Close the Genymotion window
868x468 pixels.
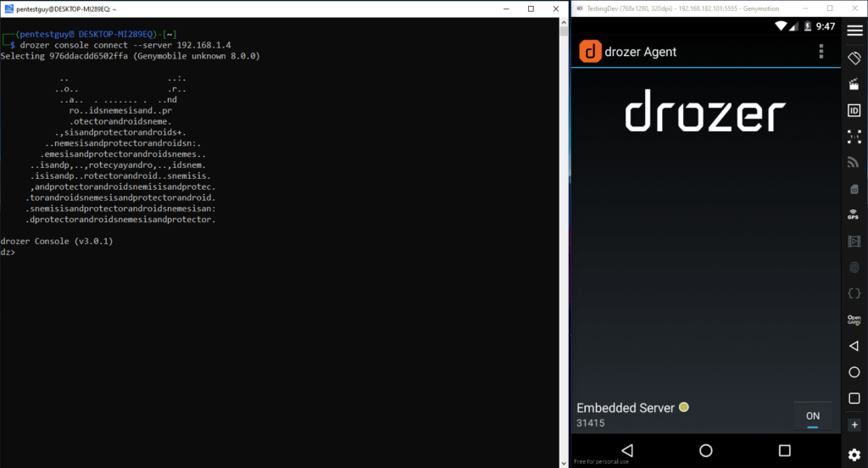(x=855, y=8)
